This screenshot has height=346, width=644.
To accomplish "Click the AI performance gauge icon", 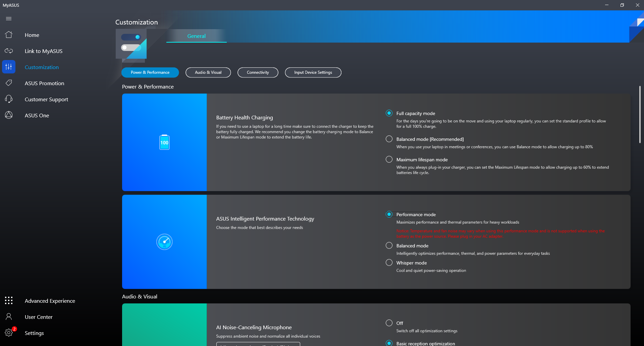I will 164,242.
